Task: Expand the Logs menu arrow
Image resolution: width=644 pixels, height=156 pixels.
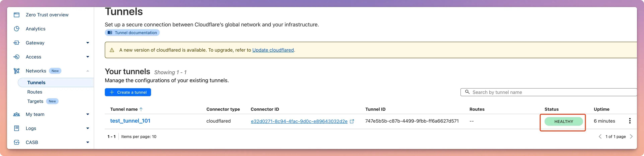Action: (88, 128)
